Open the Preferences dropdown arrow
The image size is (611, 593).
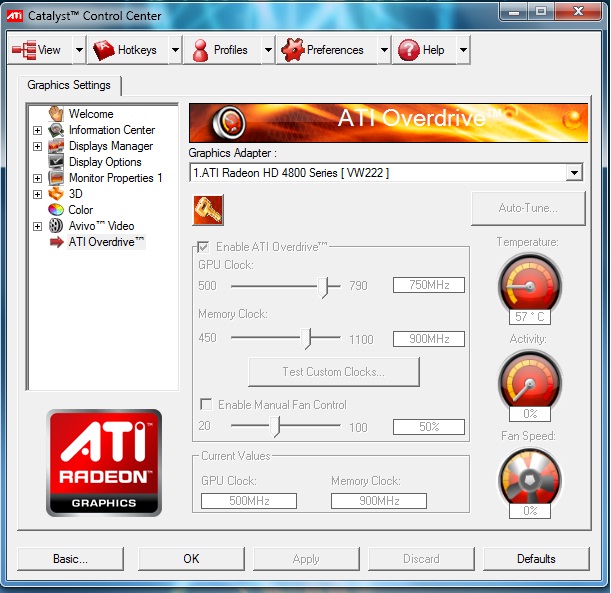[384, 50]
